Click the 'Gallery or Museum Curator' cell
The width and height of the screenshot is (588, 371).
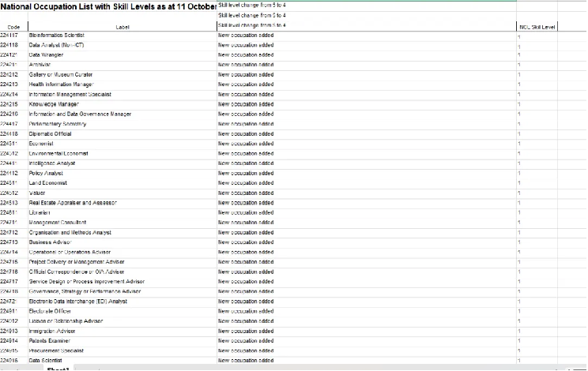coord(61,75)
